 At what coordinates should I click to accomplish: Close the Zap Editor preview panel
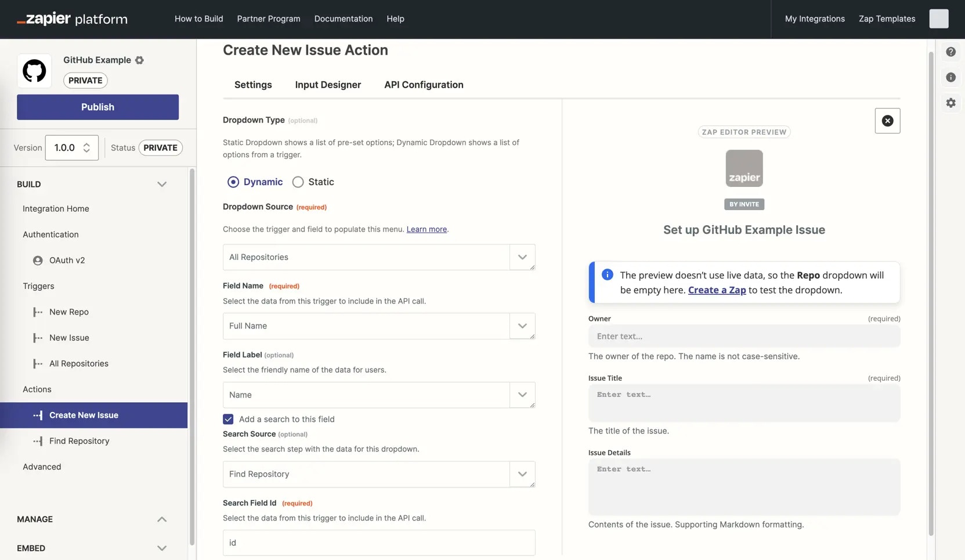tap(887, 121)
